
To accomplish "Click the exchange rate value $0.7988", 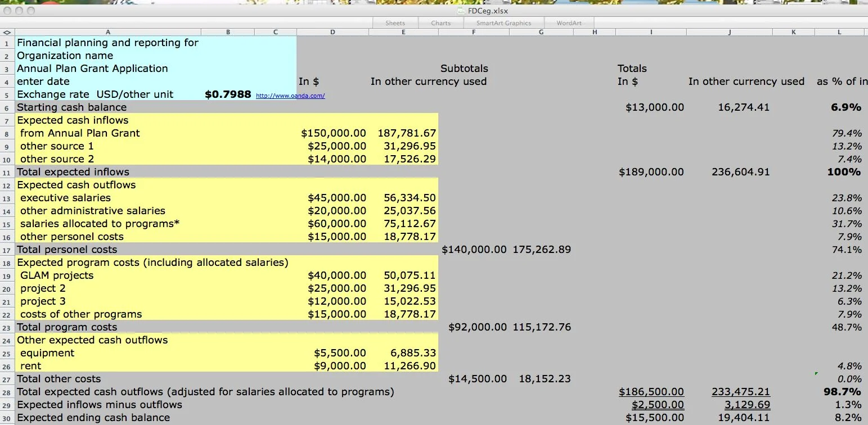I will 228,94.
